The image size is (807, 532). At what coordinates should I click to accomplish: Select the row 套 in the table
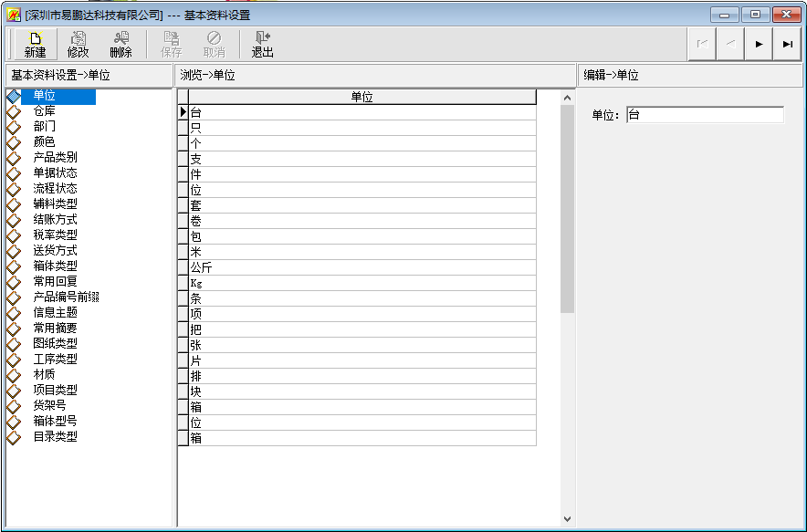pos(362,206)
